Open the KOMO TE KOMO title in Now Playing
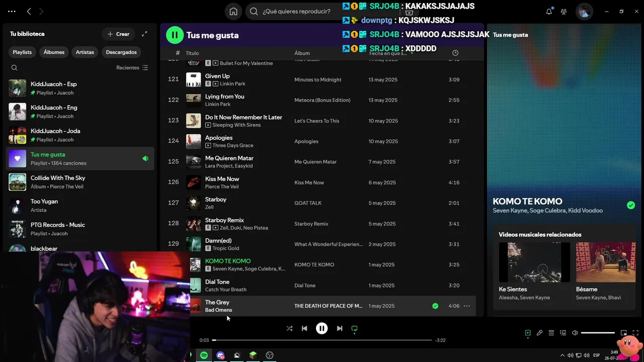Screen dimensions: 644x362 click(527, 201)
